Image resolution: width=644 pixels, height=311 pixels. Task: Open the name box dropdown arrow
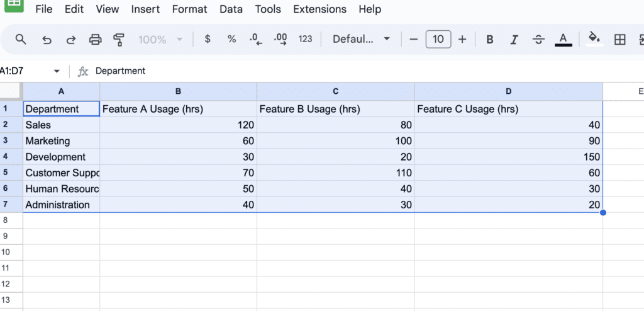click(57, 71)
